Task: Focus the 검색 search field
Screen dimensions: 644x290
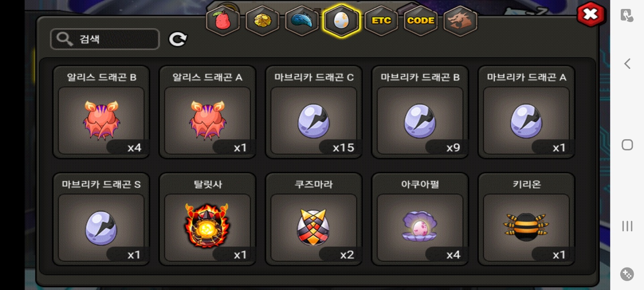Action: [105, 39]
